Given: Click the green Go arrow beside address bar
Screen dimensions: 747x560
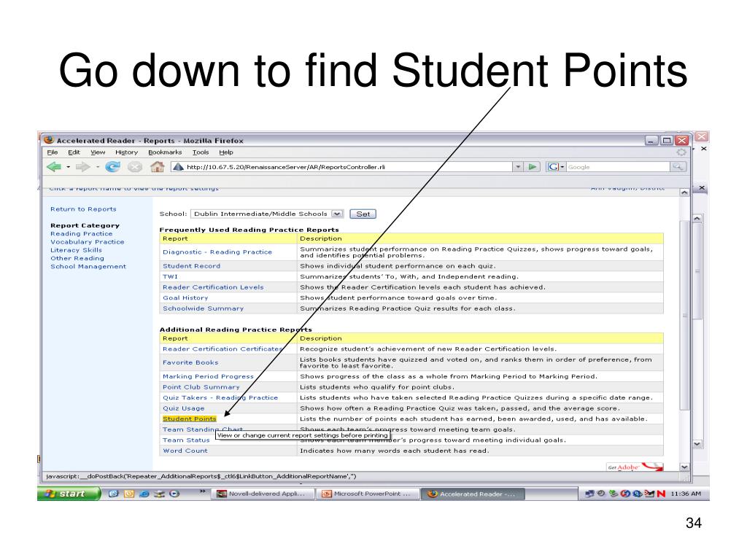Looking at the screenshot, I should 532,167.
